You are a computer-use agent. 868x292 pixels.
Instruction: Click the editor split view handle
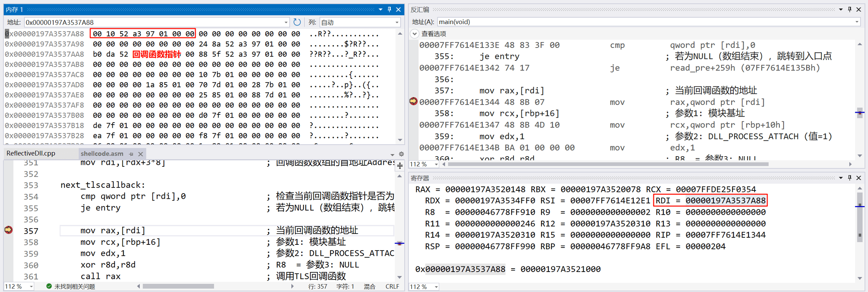[x=400, y=166]
